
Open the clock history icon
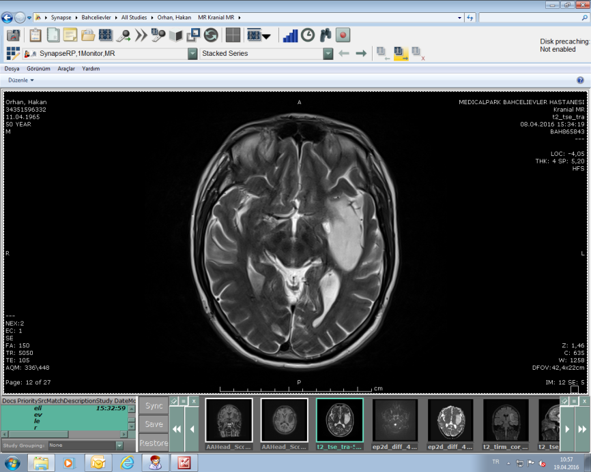(x=308, y=35)
